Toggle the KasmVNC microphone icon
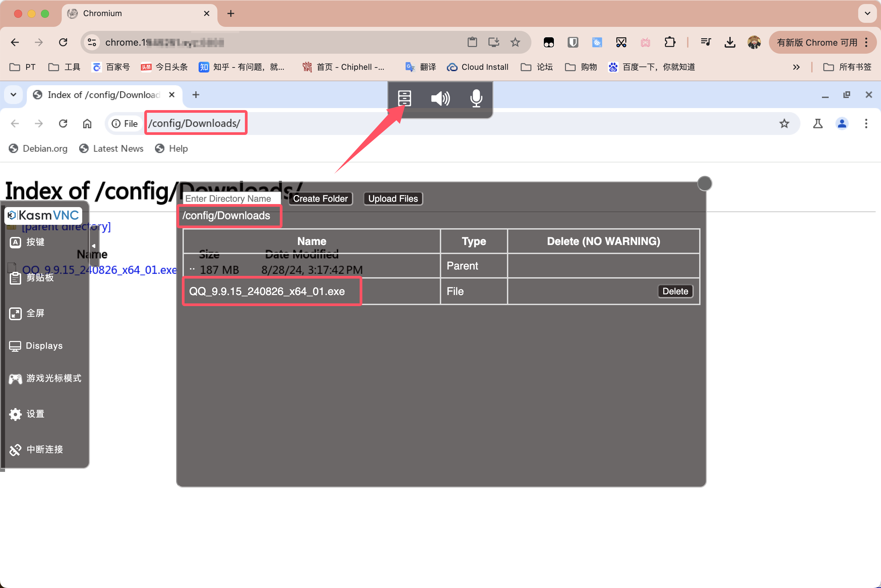Viewport: 881px width, 588px height. [476, 98]
